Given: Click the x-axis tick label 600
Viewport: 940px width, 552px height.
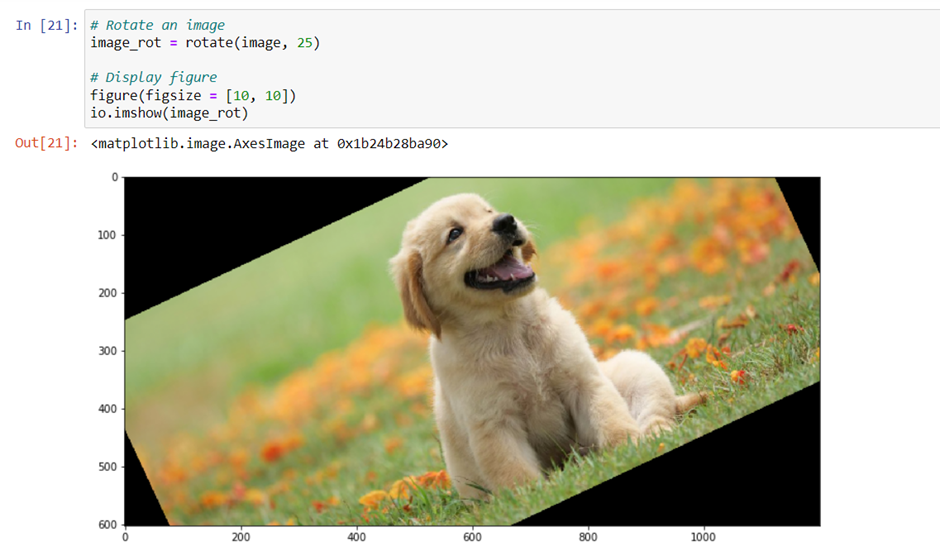Looking at the screenshot, I should coord(472,537).
